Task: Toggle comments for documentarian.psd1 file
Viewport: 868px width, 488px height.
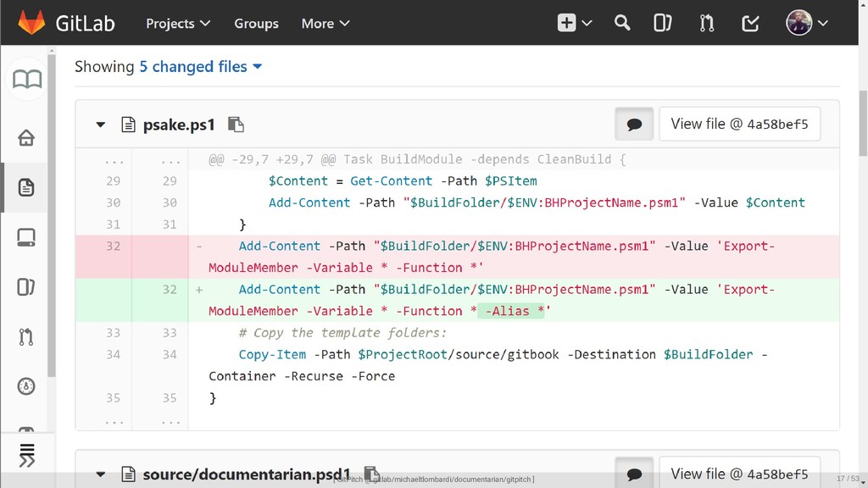Action: point(634,474)
